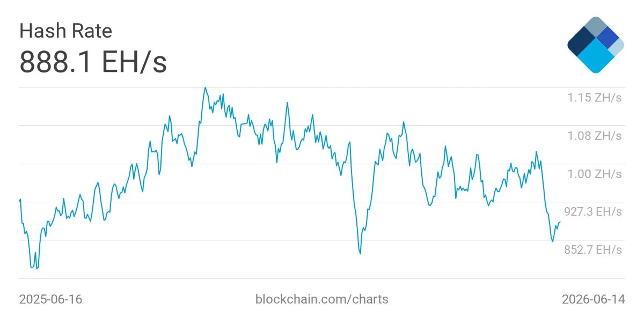
Task: Click the 888.1 EH/s current value
Action: 93,62
